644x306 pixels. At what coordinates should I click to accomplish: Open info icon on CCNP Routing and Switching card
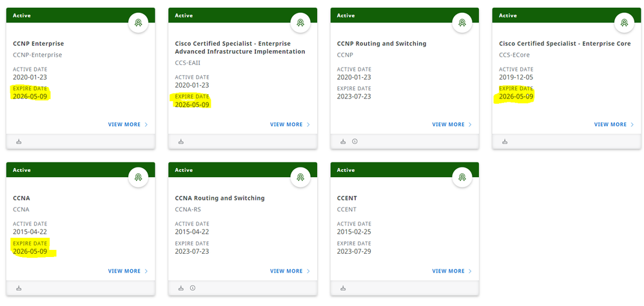coord(355,142)
